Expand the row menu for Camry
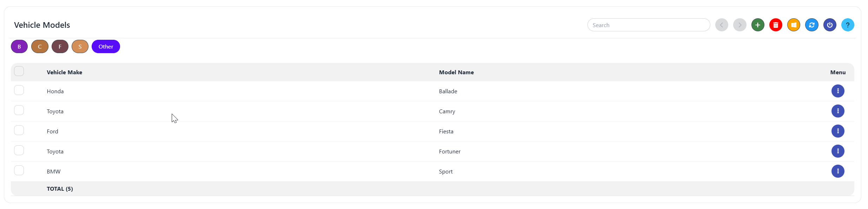868x209 pixels. 838,111
